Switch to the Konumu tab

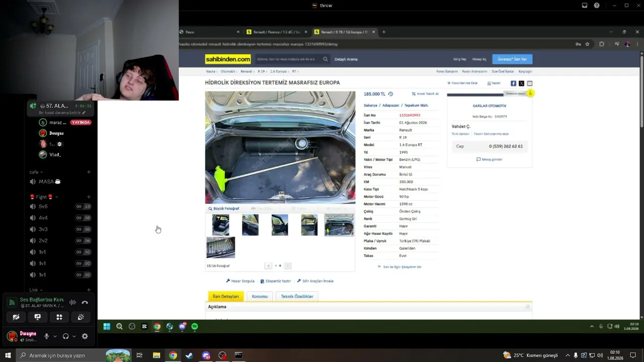pyautogui.click(x=260, y=296)
